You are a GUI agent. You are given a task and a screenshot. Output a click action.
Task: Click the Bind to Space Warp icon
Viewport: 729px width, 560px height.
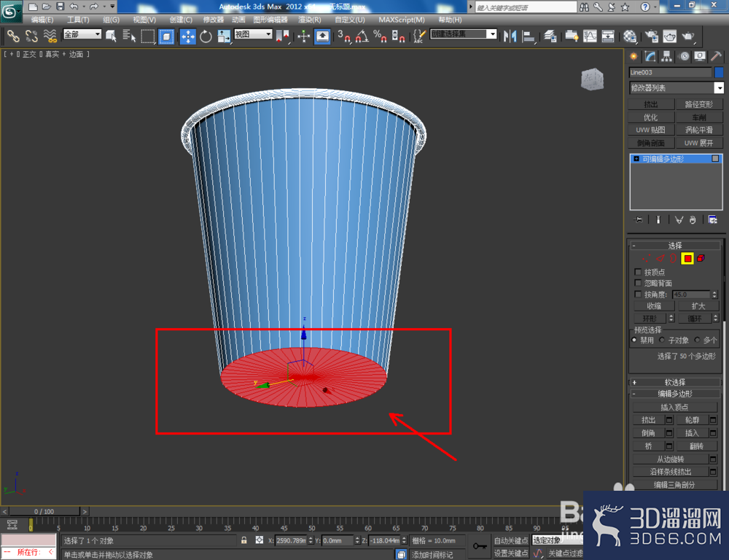coord(50,36)
